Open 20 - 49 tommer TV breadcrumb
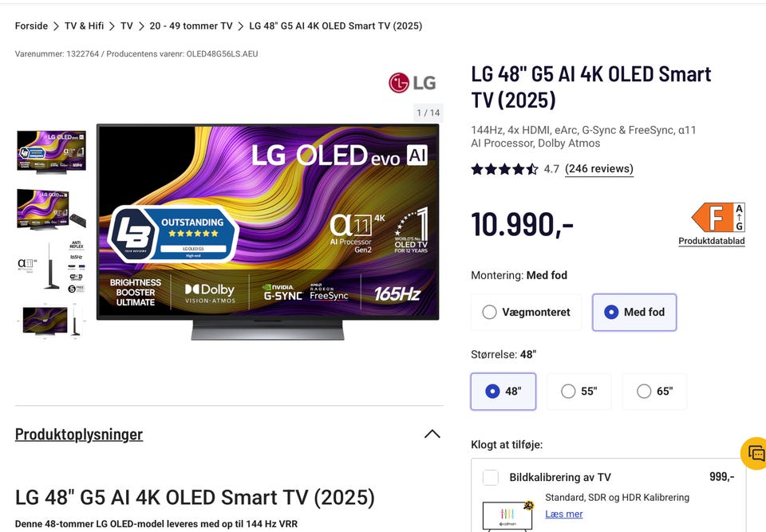766x532 pixels. tap(191, 26)
